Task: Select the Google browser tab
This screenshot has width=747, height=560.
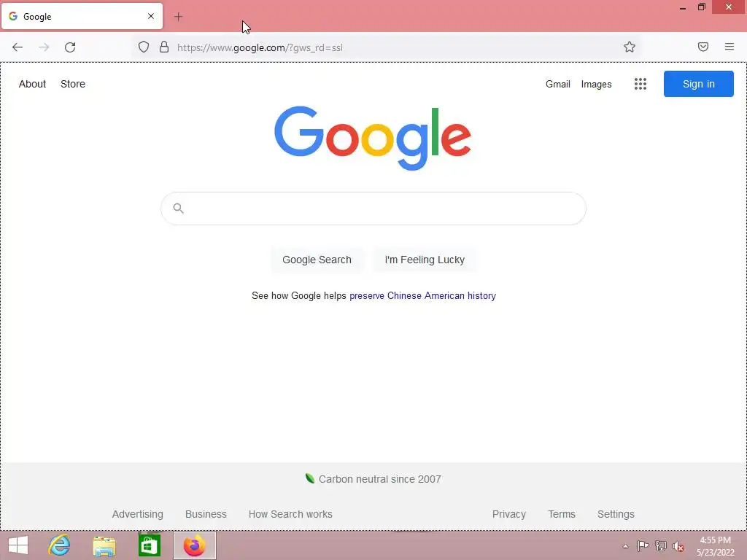Action: (82, 16)
